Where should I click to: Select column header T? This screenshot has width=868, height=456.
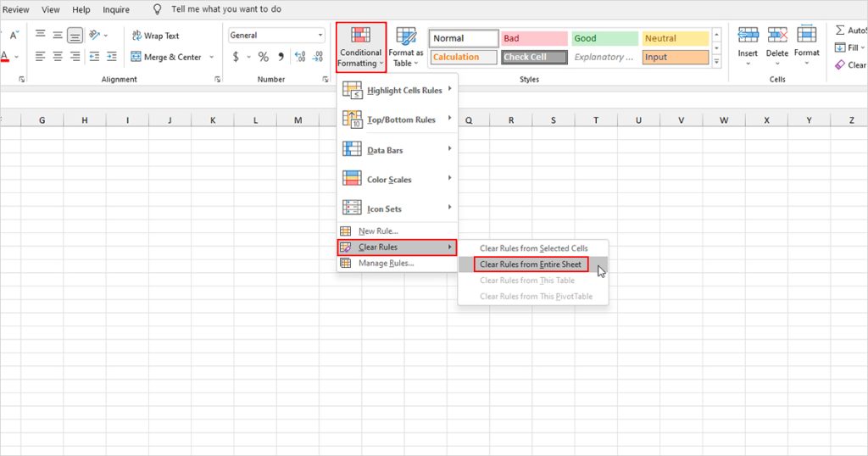[x=596, y=120]
